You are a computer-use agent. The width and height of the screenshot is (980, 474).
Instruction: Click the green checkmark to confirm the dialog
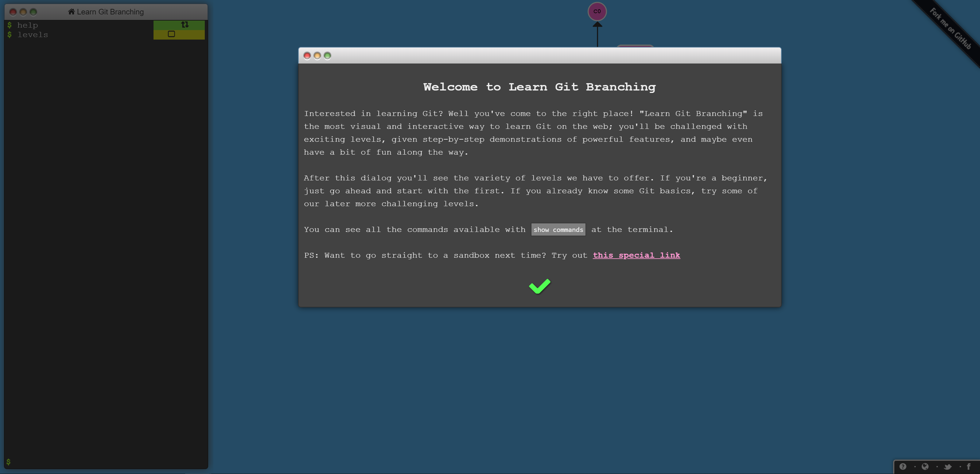539,286
